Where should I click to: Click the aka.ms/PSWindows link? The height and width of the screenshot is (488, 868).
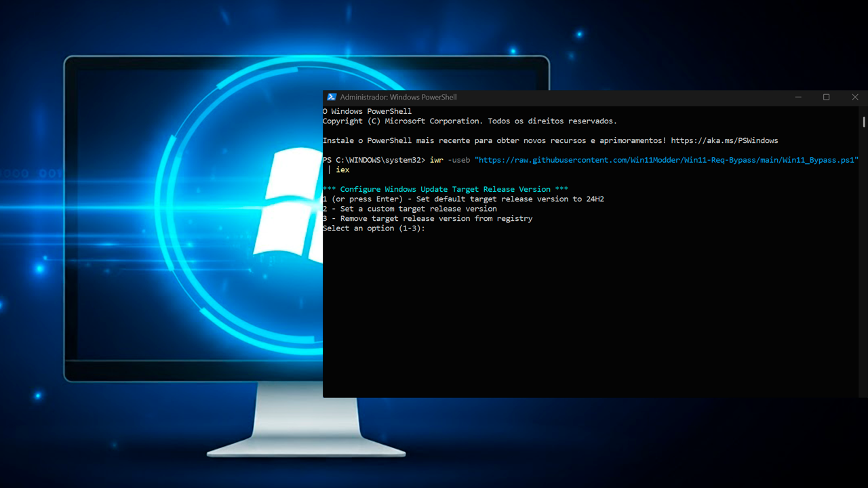tap(724, 140)
